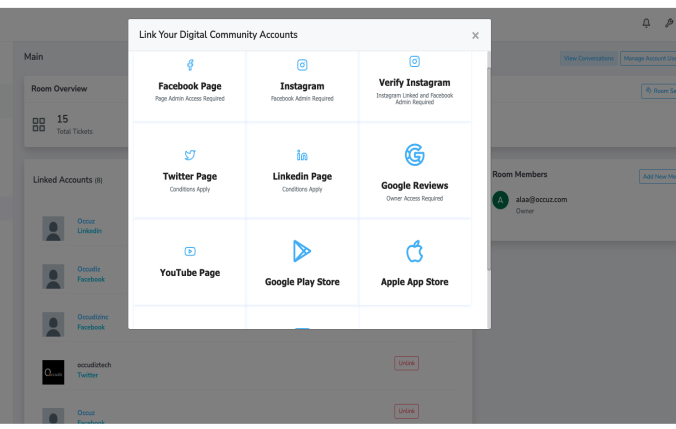Unlink the occudiztech Twitter account
The height and width of the screenshot is (429, 676).
(406, 362)
